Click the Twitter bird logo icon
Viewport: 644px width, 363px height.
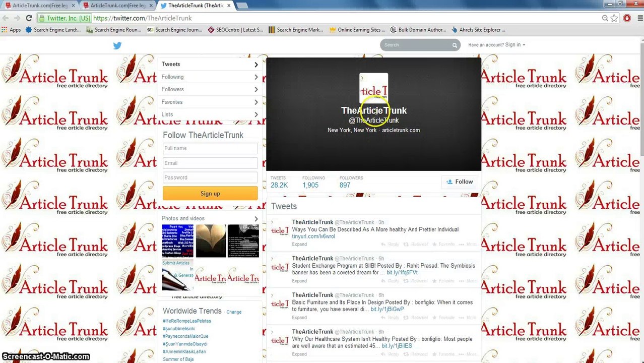pyautogui.click(x=117, y=46)
